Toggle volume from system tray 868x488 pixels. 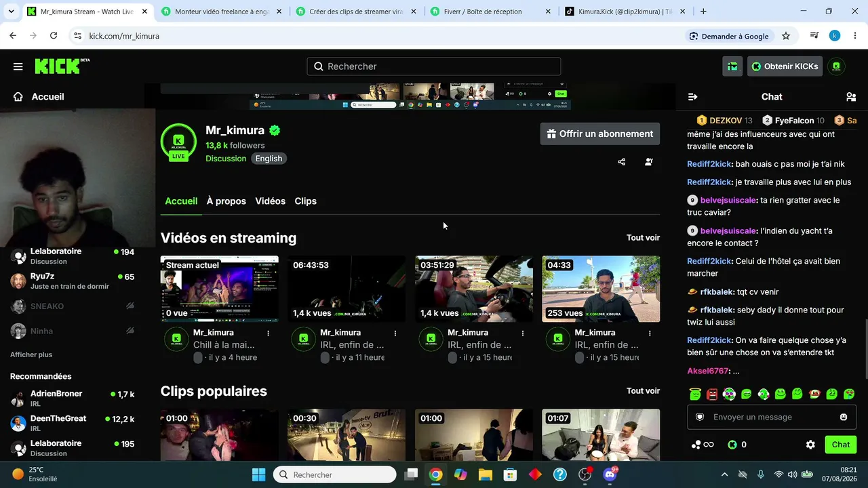793,474
